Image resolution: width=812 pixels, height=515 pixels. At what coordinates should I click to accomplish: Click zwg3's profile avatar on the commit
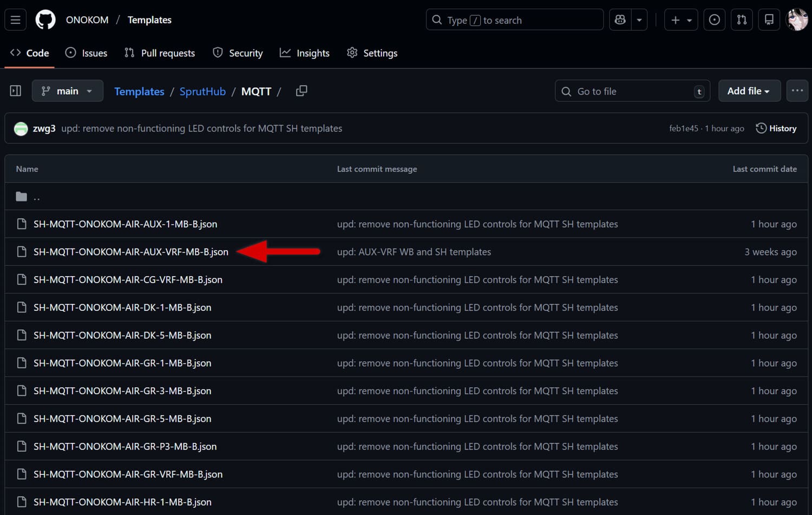[x=21, y=128]
